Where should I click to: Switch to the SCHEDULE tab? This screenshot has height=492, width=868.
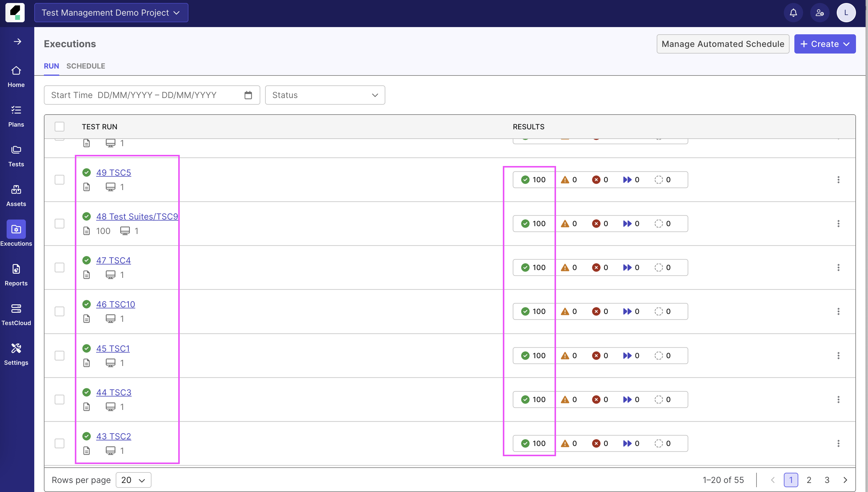[85, 66]
